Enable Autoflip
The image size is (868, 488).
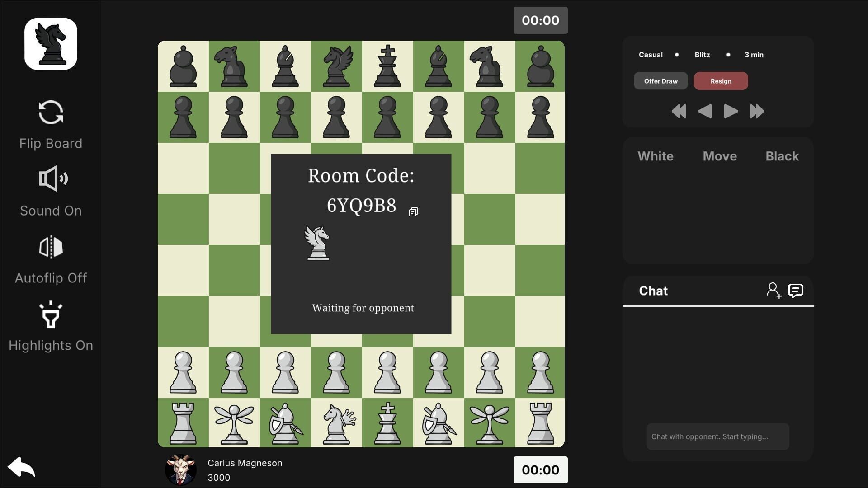coord(51,247)
